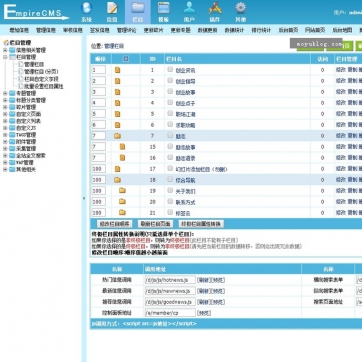Open the 网站首页 submenu item

pyautogui.click(x=315, y=30)
